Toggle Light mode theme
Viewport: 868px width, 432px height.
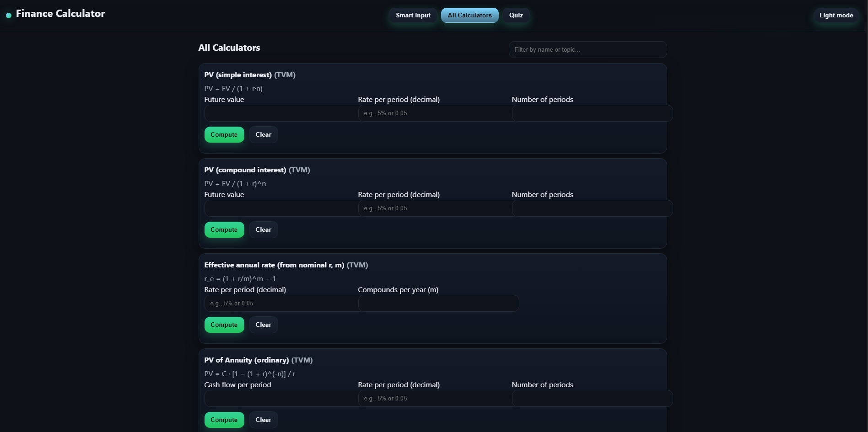coord(836,15)
